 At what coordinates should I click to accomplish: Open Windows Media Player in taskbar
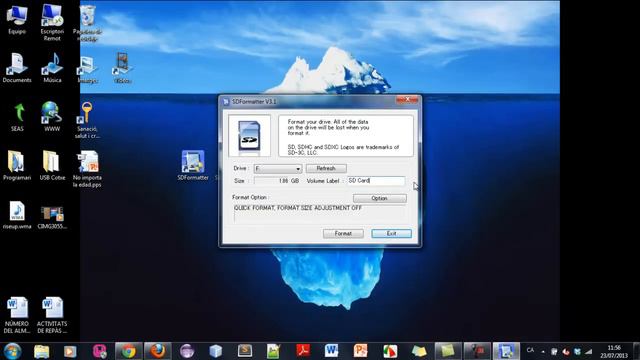[70, 351]
